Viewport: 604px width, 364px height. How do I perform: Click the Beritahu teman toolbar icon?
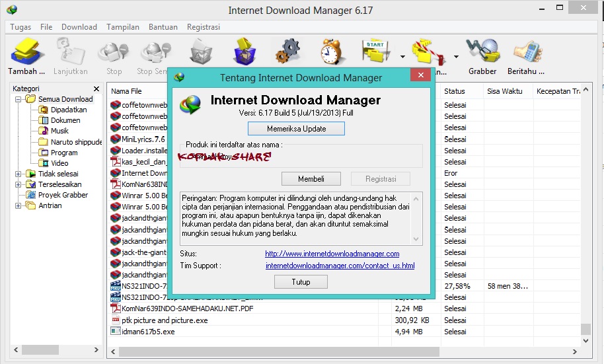[527, 52]
